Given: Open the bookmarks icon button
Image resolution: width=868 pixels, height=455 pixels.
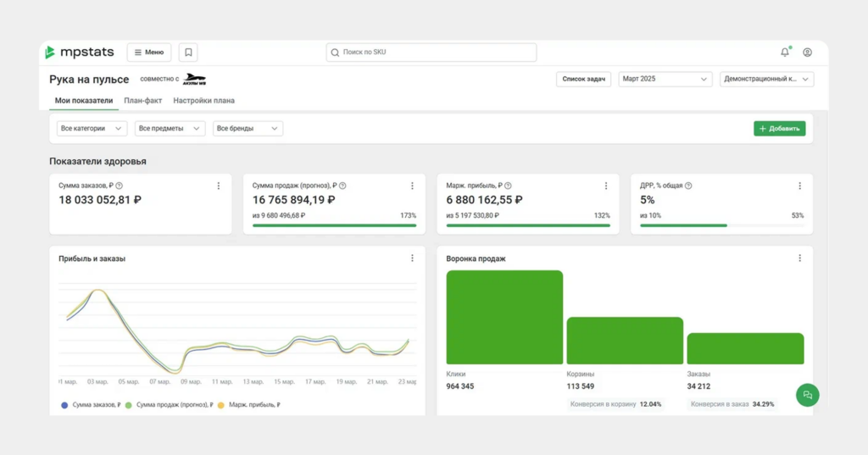Looking at the screenshot, I should pyautogui.click(x=188, y=53).
